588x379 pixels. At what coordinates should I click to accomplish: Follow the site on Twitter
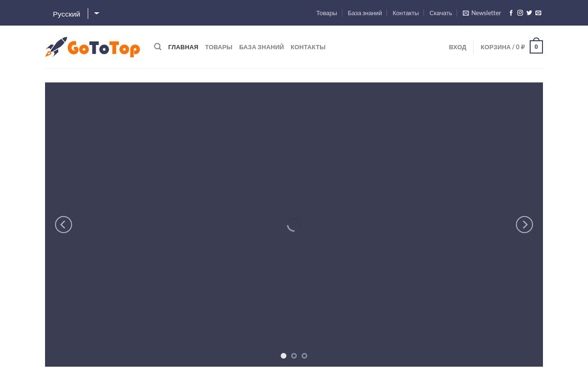[529, 13]
